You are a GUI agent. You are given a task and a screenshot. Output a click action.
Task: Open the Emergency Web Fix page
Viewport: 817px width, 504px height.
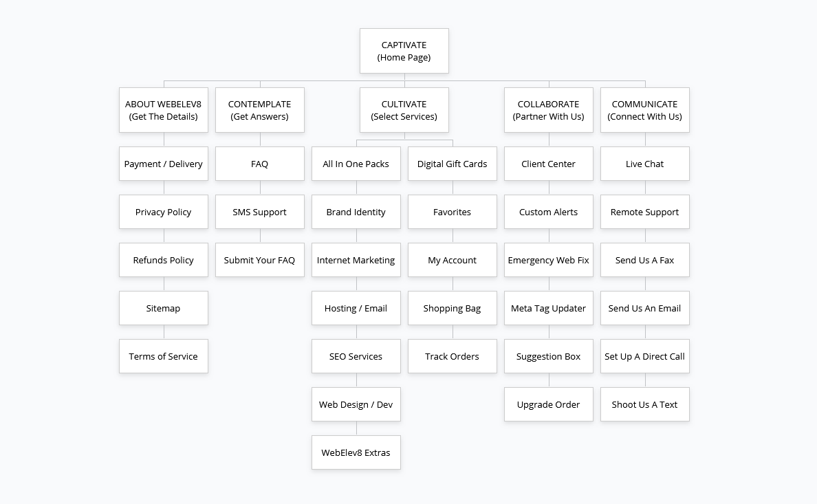coord(548,260)
